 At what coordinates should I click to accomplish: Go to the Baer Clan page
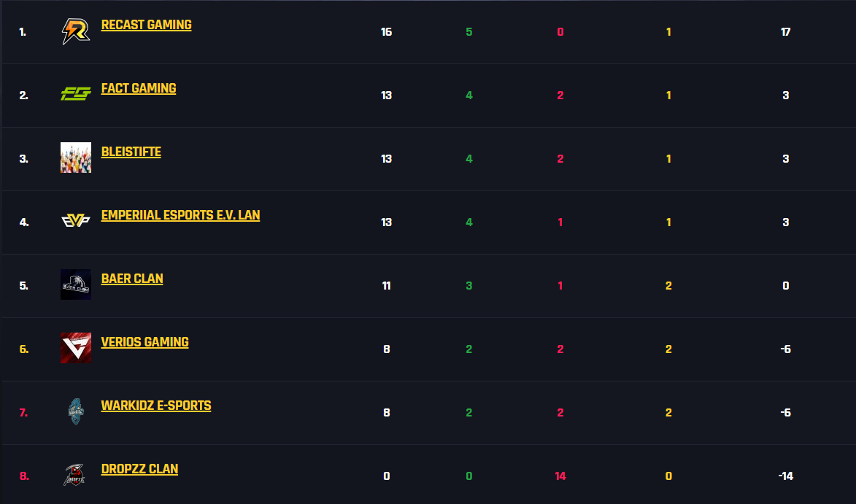[132, 278]
